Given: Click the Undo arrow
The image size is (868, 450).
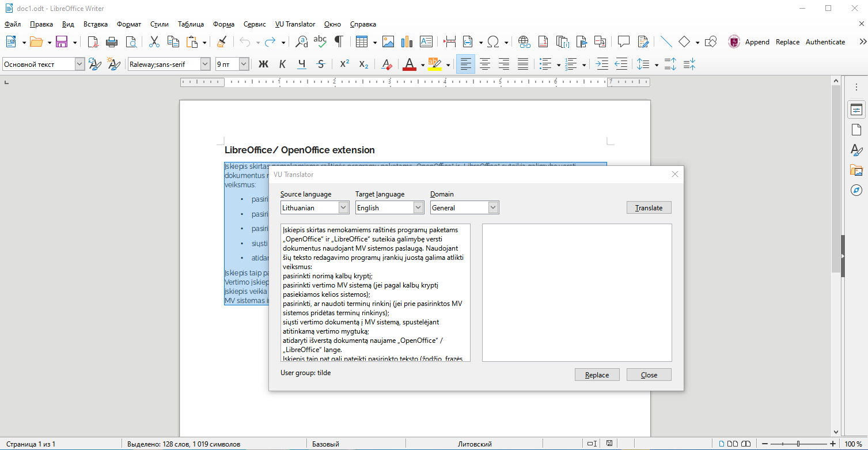Looking at the screenshot, I should 245,41.
